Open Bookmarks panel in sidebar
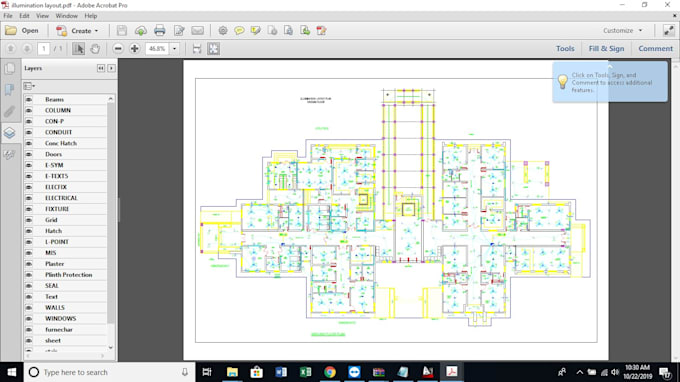Screen dimensions: 680x382 10,90
